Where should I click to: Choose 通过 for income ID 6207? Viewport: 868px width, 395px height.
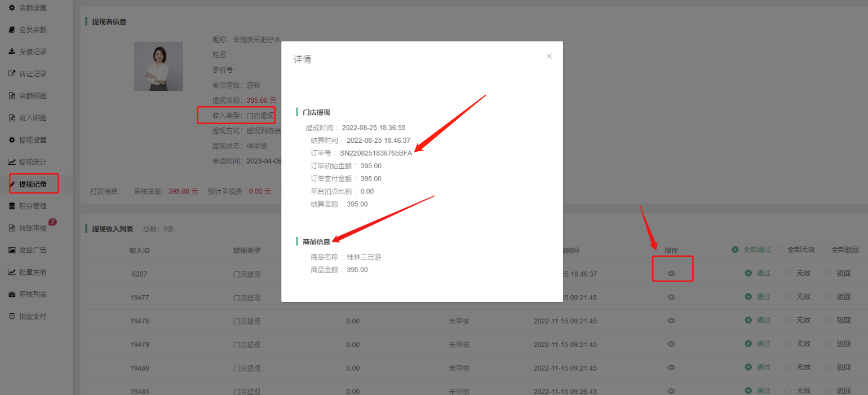[749, 273]
